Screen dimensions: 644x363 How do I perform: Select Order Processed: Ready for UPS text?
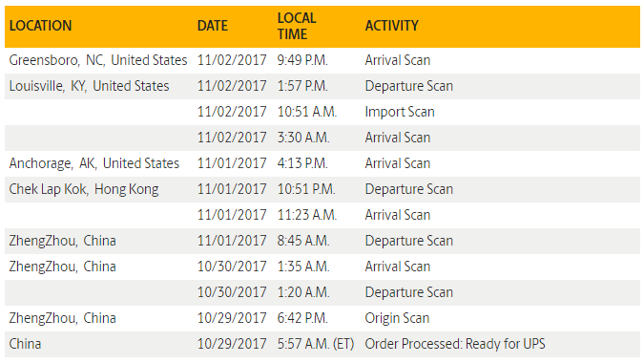pos(455,344)
